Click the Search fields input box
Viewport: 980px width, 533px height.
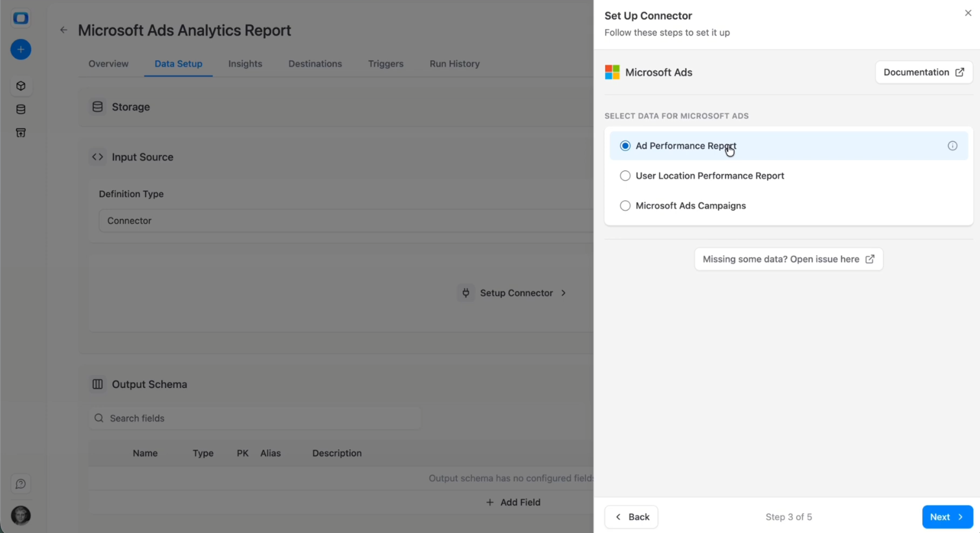click(255, 418)
